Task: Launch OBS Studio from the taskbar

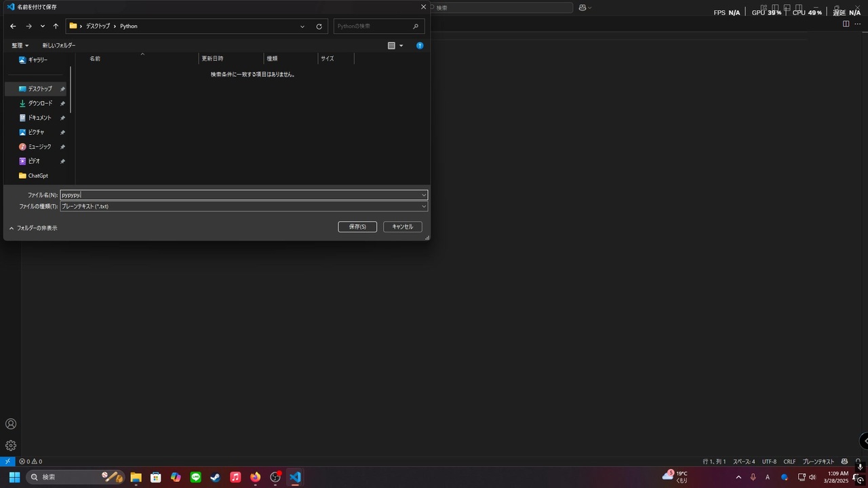Action: (275, 477)
